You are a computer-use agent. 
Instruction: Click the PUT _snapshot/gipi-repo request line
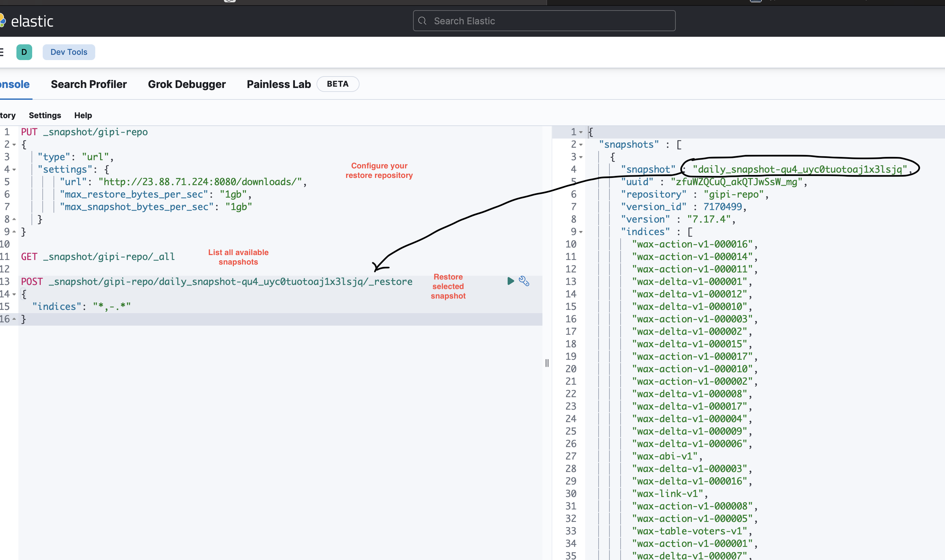(x=84, y=132)
